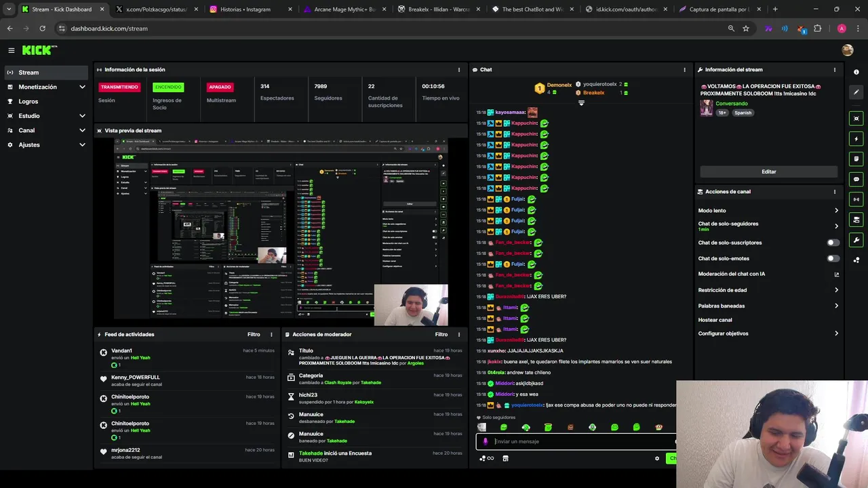Expand Canal section in left sidebar

click(x=82, y=130)
